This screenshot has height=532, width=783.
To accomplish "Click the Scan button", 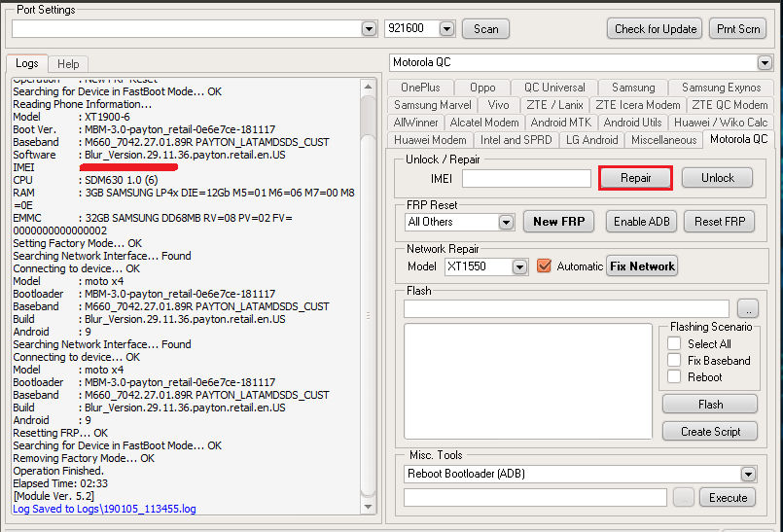I will point(486,29).
